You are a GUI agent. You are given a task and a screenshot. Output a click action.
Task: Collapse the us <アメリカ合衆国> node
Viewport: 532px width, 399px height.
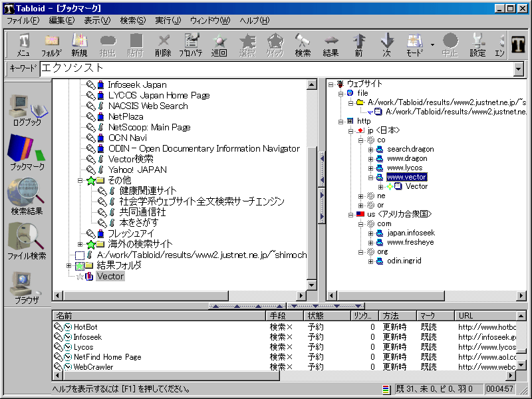pyautogui.click(x=351, y=215)
